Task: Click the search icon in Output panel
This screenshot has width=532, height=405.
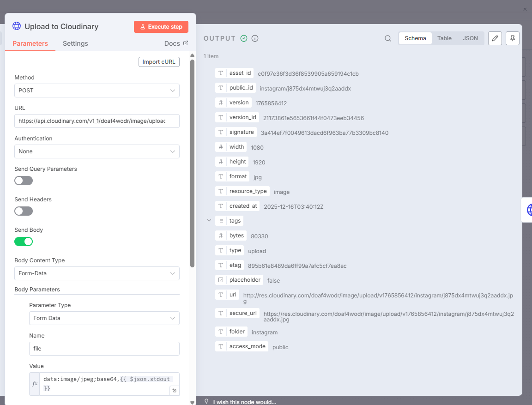Action: [388, 38]
